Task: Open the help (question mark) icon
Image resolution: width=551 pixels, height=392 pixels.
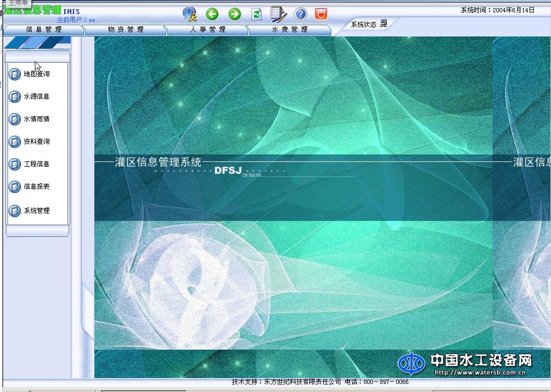Action: [300, 14]
